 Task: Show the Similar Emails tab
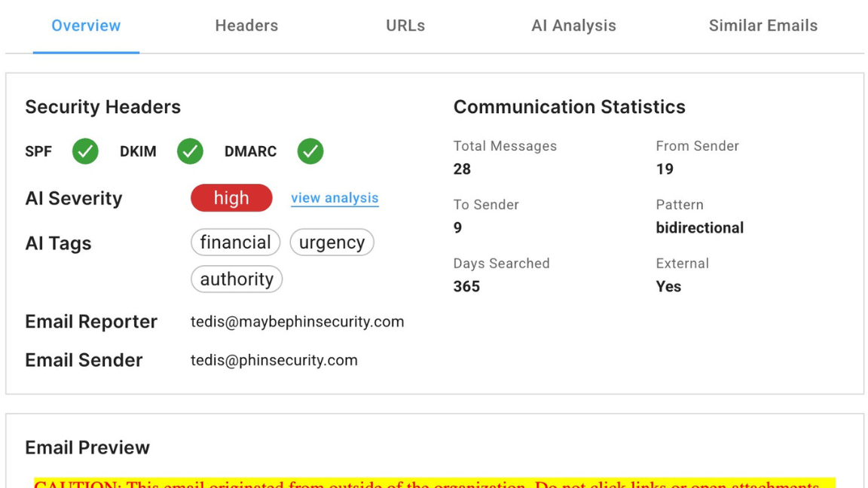(x=763, y=26)
